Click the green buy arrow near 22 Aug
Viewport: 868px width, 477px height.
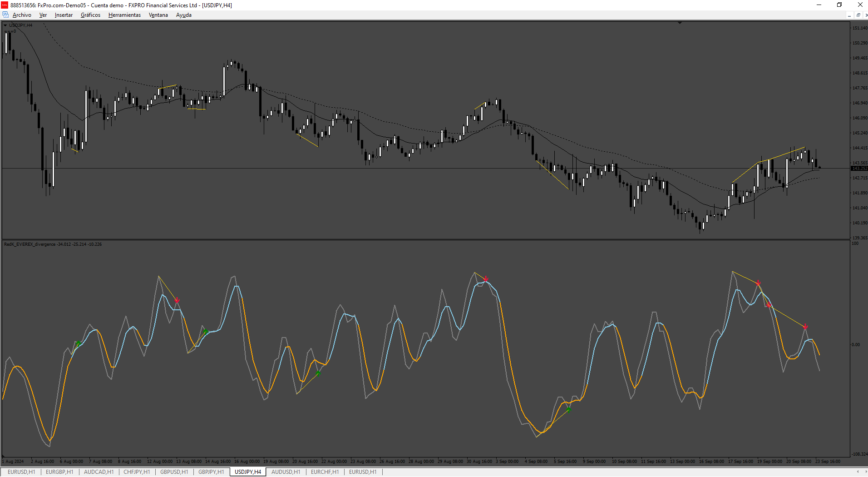[x=318, y=373]
